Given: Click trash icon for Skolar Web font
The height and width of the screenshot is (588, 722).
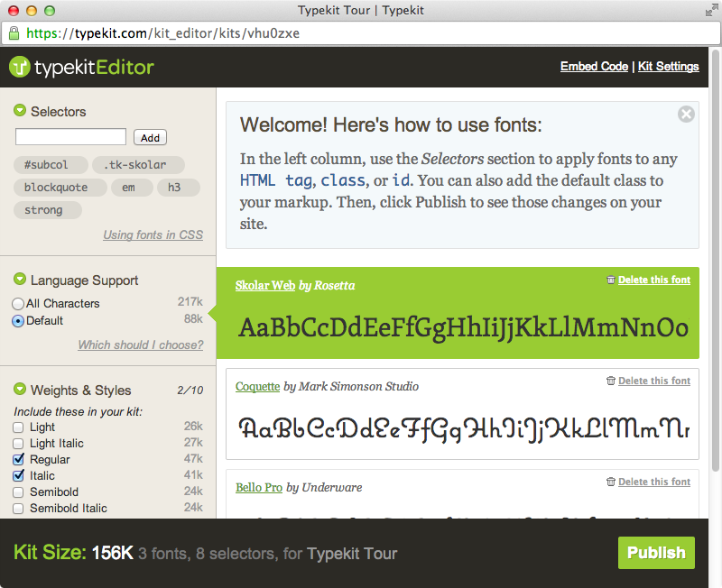Looking at the screenshot, I should (611, 280).
